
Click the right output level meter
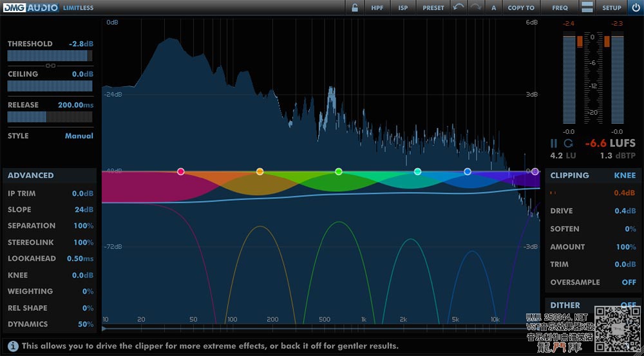tap(617, 80)
